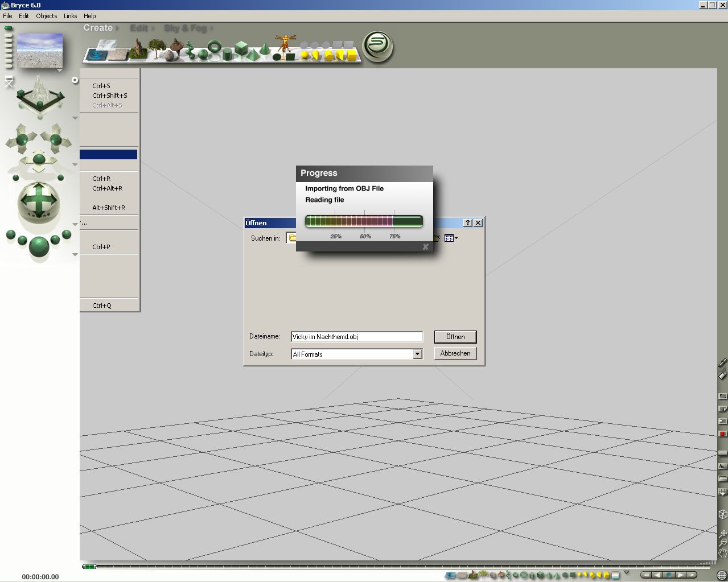Click the round S render logo button

tap(379, 46)
